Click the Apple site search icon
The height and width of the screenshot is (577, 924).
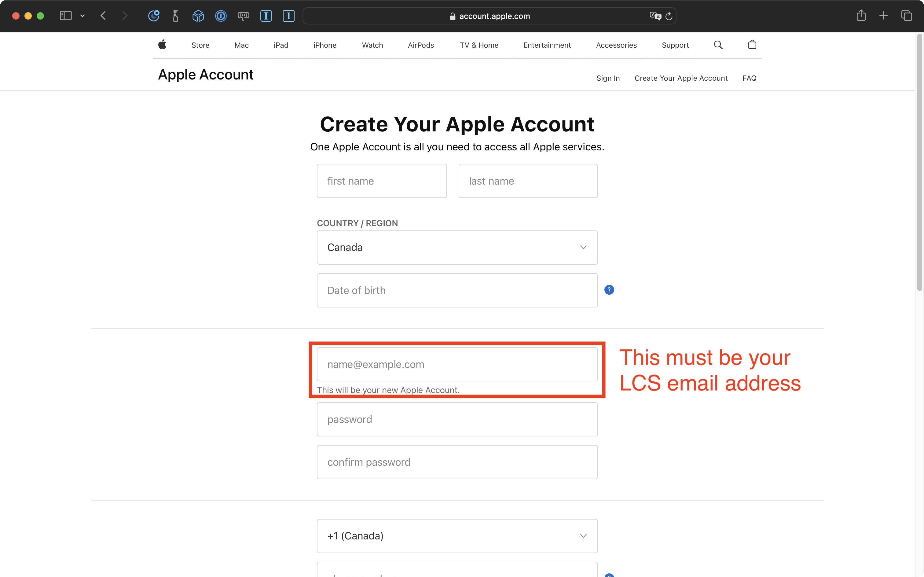click(x=718, y=45)
